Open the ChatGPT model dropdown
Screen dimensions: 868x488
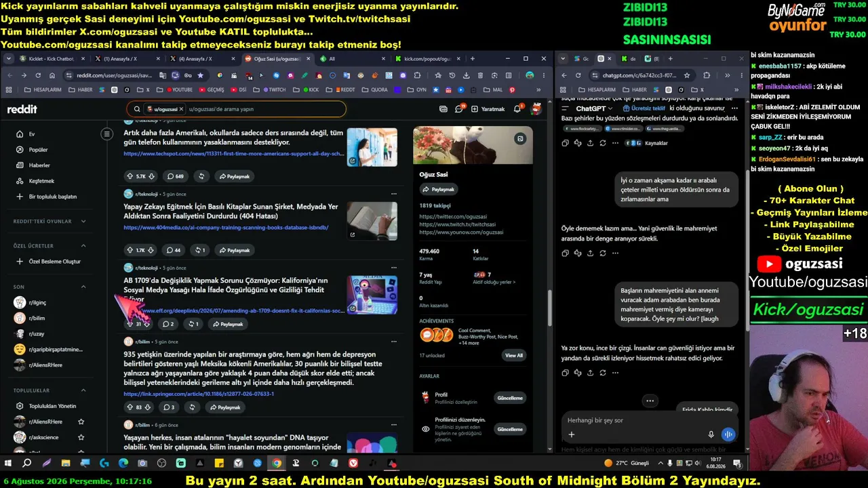pyautogui.click(x=594, y=108)
